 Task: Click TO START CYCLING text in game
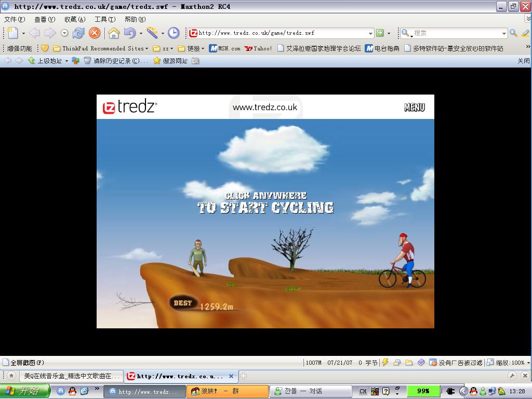coord(265,207)
